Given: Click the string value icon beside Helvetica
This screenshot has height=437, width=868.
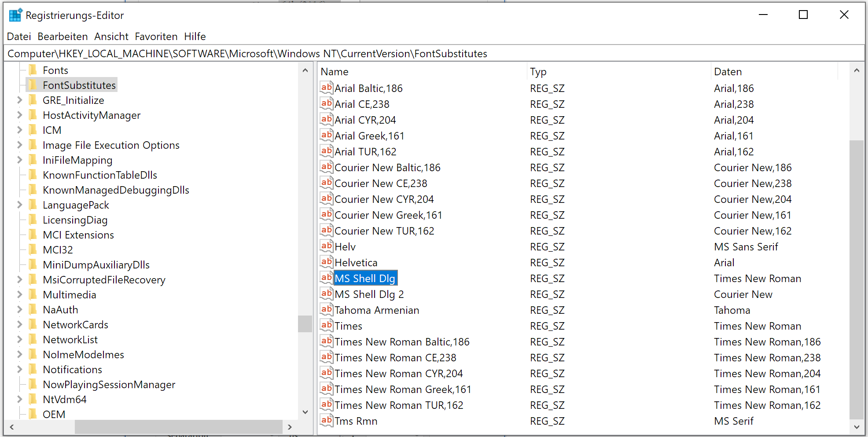Looking at the screenshot, I should coord(327,262).
